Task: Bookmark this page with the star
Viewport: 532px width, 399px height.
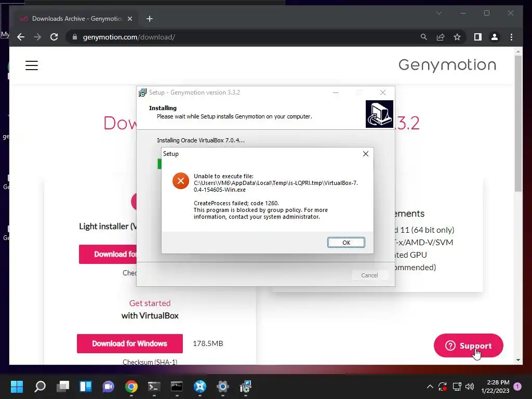Action: click(x=457, y=37)
